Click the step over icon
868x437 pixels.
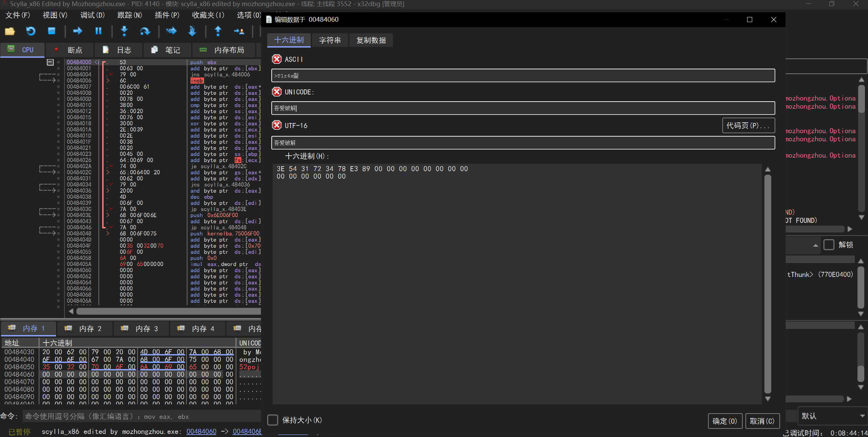tap(145, 31)
